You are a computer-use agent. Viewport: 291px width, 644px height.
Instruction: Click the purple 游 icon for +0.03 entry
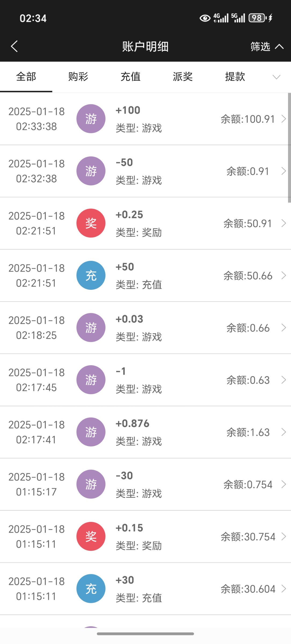(x=91, y=327)
